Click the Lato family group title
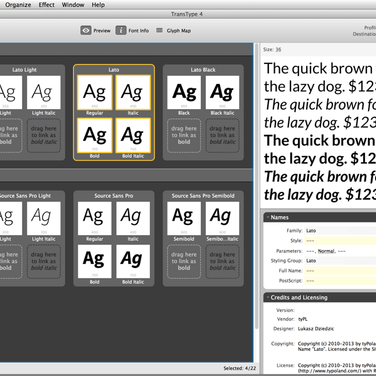The width and height of the screenshot is (376, 376). (x=114, y=70)
